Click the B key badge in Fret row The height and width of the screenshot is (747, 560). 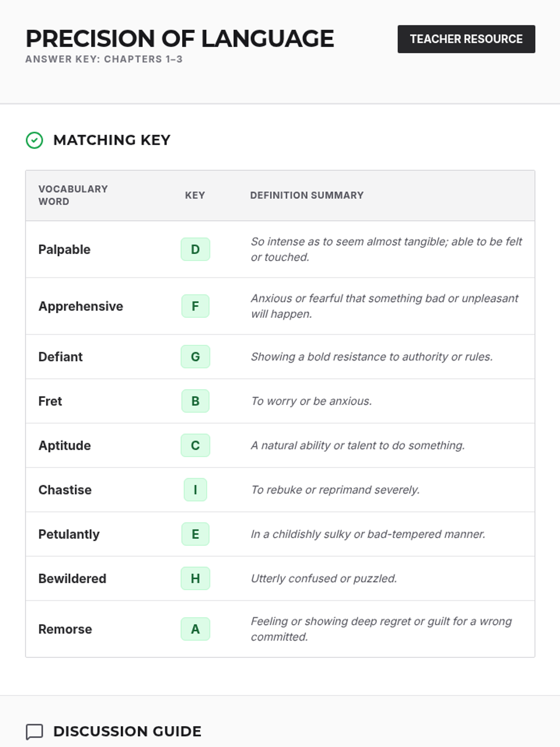click(x=195, y=401)
